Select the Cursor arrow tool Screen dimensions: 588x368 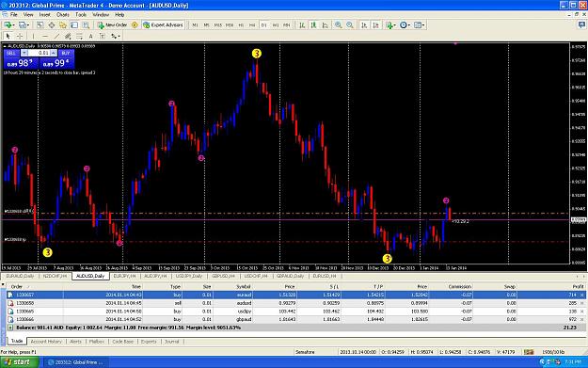point(8,37)
